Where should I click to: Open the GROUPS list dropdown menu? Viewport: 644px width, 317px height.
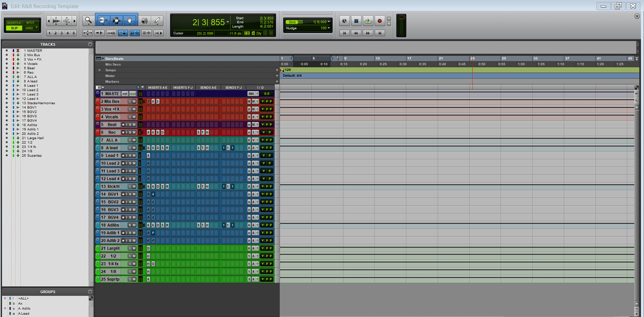pyautogui.click(x=90, y=292)
